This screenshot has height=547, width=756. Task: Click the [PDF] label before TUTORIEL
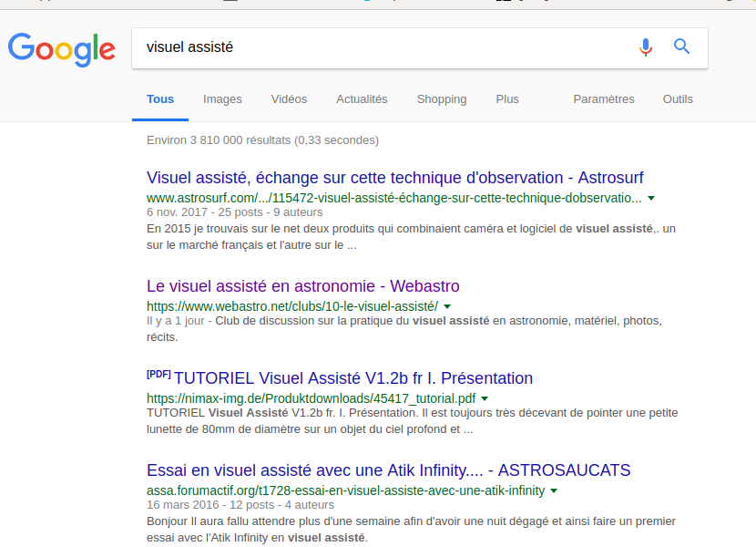[x=158, y=374]
